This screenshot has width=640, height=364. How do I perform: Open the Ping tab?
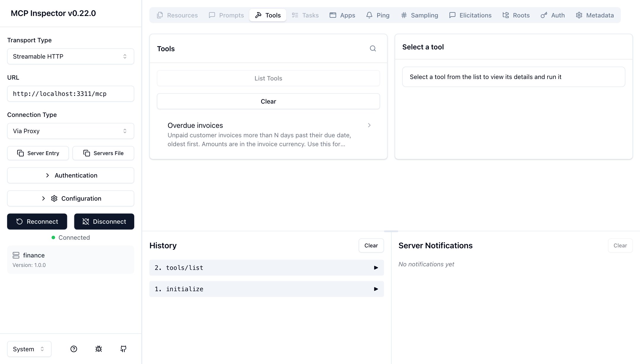point(378,15)
